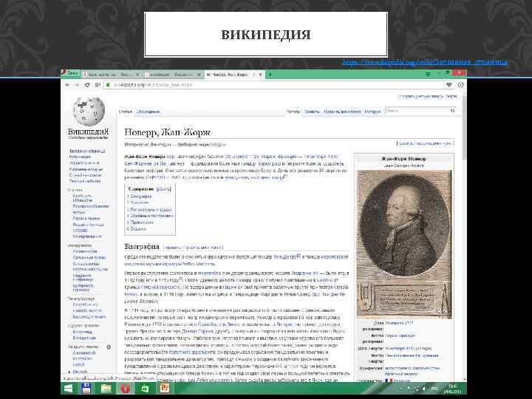The height and width of the screenshot is (399, 532).
Task: Open File Explorer from taskbar
Action: tap(106, 389)
